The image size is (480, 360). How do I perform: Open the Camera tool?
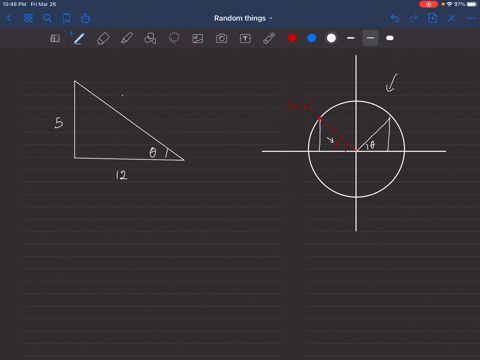(x=221, y=38)
